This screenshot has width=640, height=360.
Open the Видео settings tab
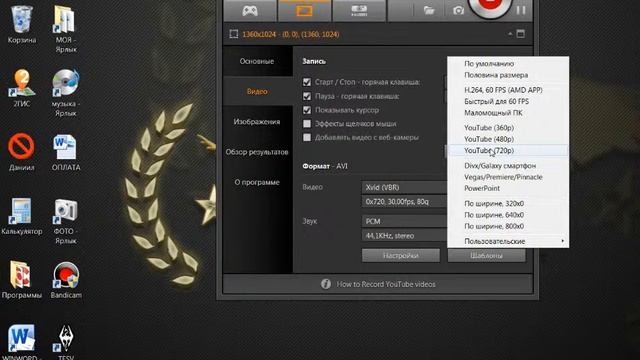click(257, 91)
